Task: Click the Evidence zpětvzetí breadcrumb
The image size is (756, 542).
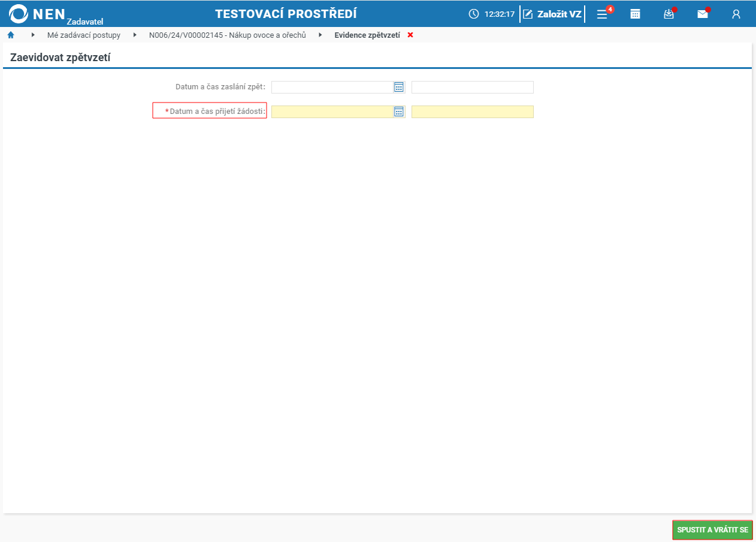Action: (x=367, y=35)
